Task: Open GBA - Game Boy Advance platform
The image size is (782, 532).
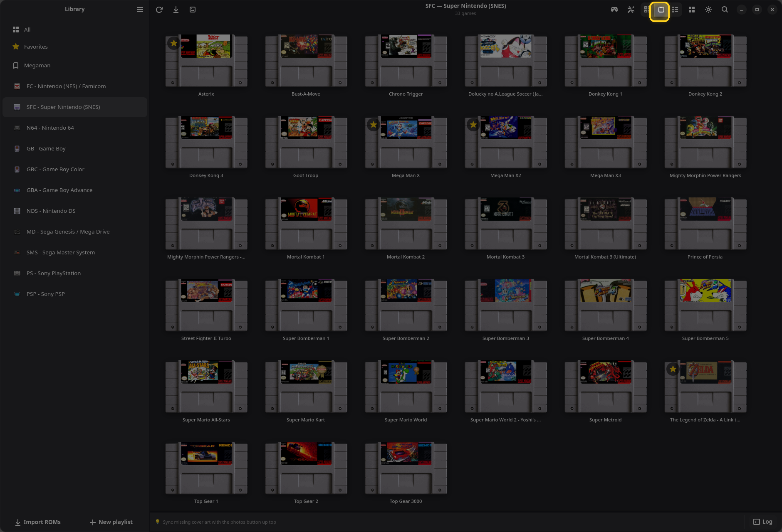Action: (75, 190)
